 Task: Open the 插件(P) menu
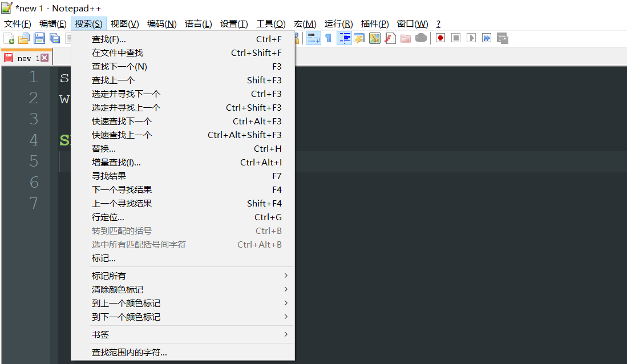coord(375,24)
